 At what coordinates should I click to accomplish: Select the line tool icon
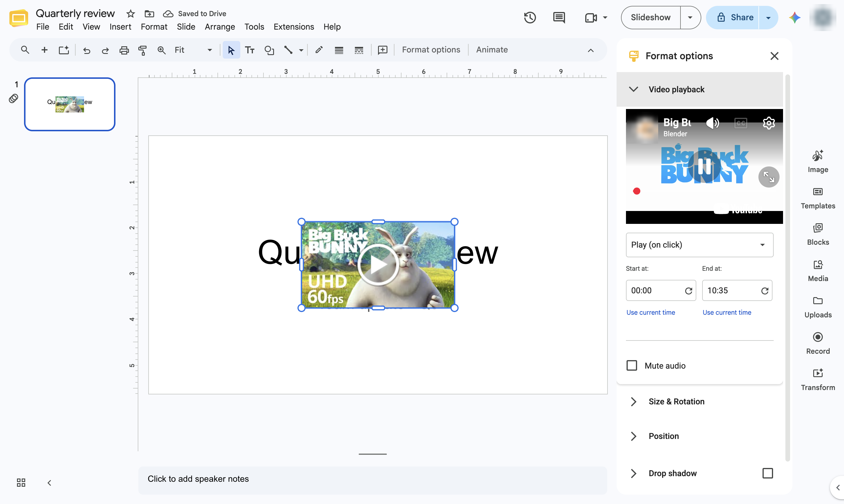pyautogui.click(x=288, y=50)
